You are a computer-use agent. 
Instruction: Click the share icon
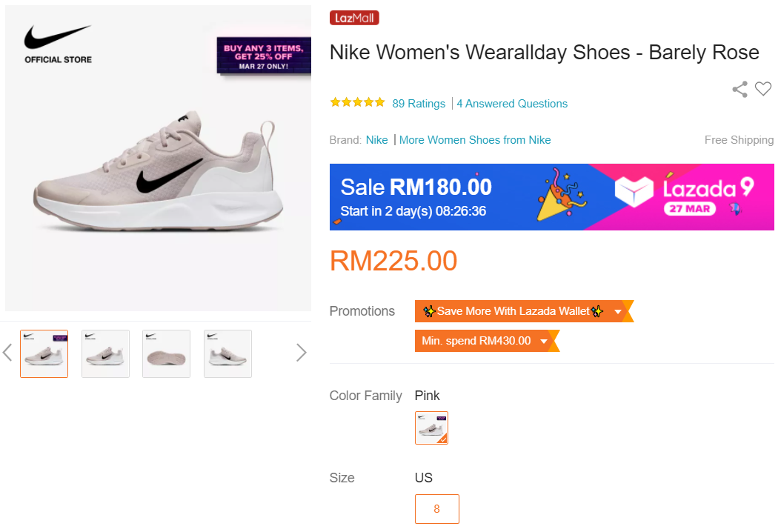[x=740, y=90]
